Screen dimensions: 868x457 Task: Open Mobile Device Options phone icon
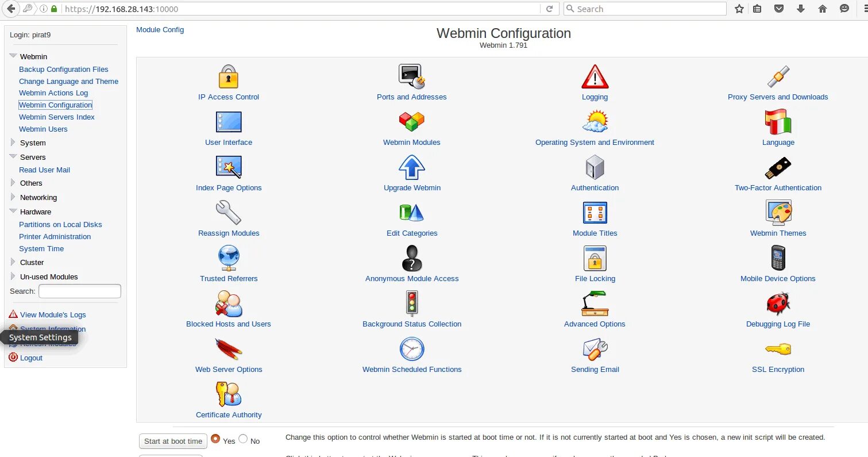pyautogui.click(x=778, y=258)
